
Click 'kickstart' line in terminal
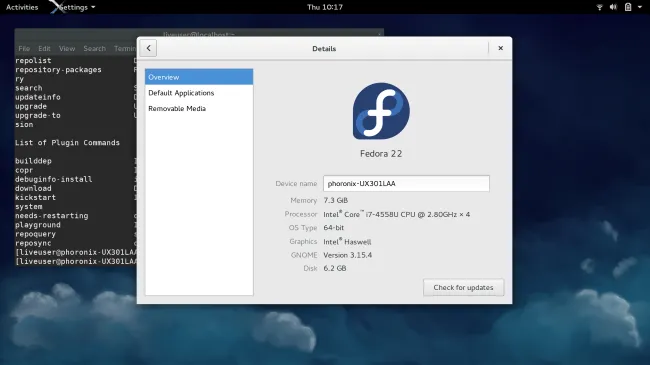(35, 197)
